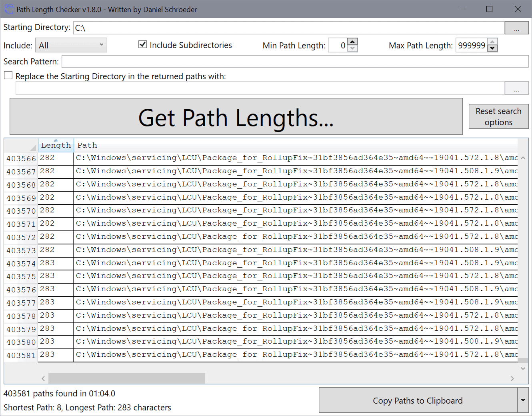Open the Copy Paths to Clipboard dropdown arrow

click(x=523, y=400)
